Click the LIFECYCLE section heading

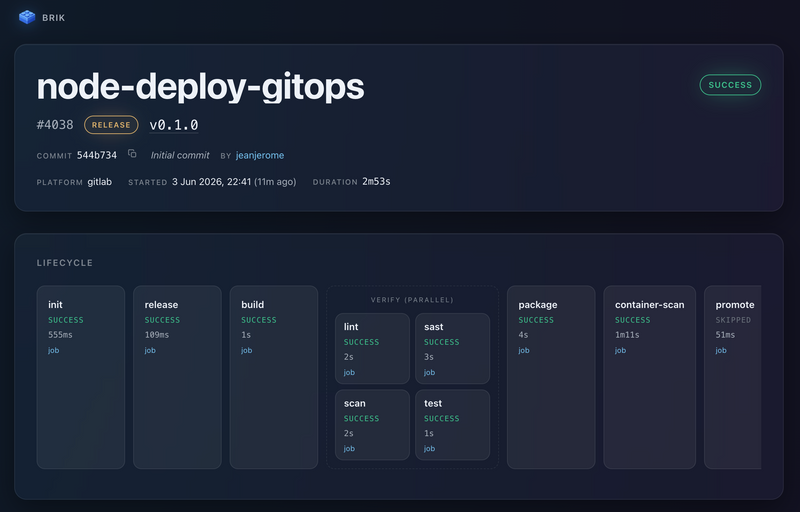coord(65,263)
